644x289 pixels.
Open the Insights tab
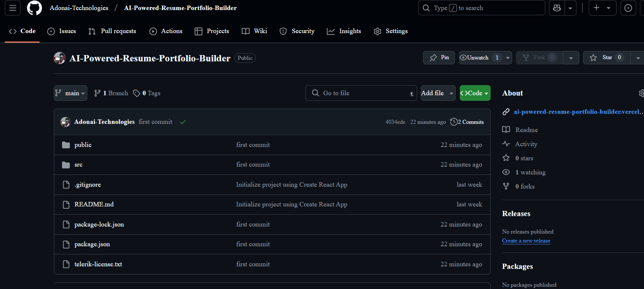coord(344,31)
